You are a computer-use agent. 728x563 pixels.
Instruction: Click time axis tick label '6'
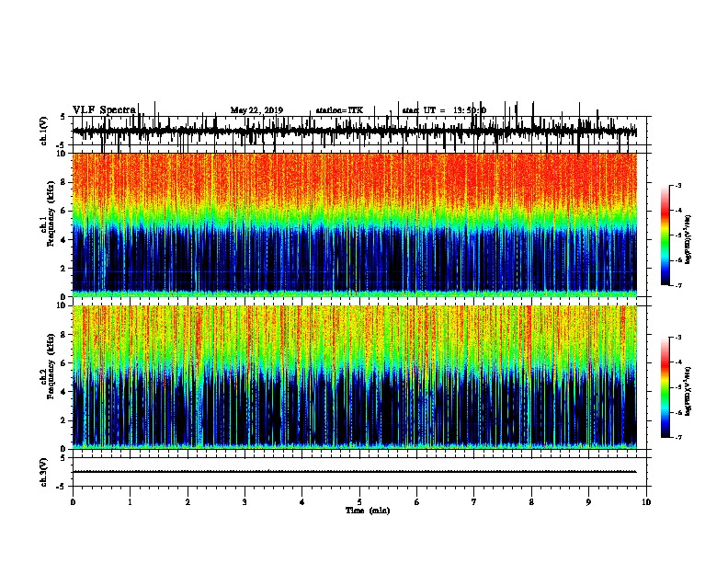tap(417, 502)
